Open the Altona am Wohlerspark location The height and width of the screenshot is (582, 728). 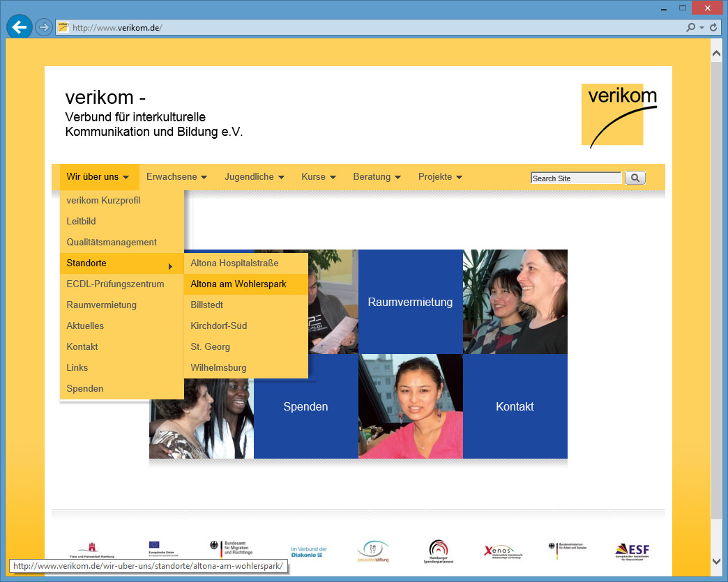pyautogui.click(x=246, y=284)
